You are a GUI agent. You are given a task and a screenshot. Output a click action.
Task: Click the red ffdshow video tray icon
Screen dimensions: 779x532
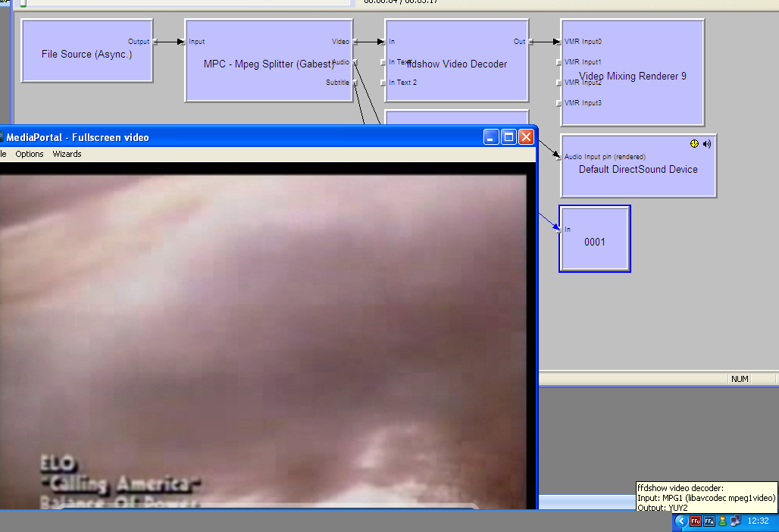[x=696, y=521]
